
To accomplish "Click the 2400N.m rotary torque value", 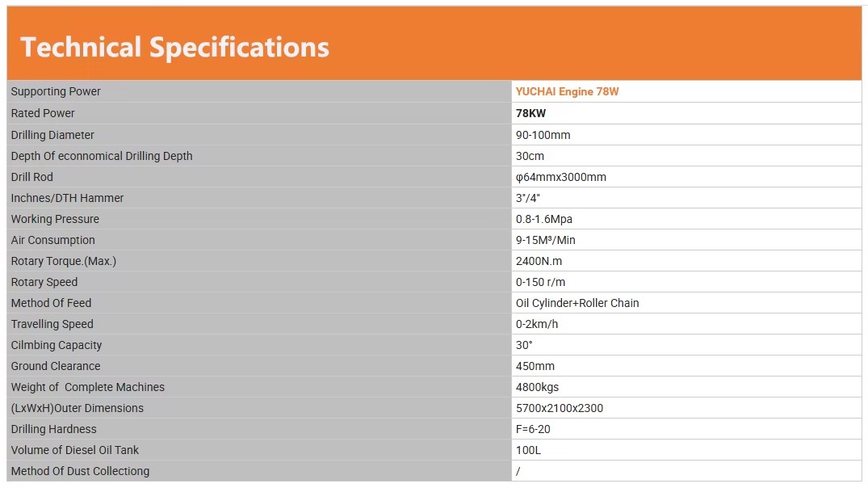I will [539, 262].
